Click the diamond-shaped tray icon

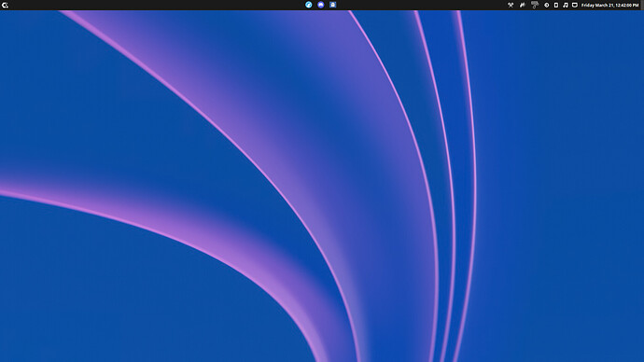[x=547, y=6]
